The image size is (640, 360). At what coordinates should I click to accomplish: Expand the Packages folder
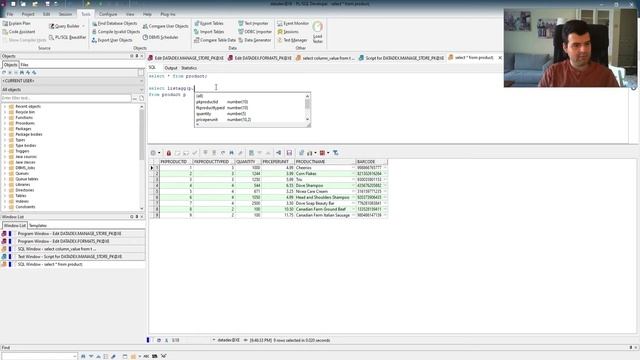(5, 129)
